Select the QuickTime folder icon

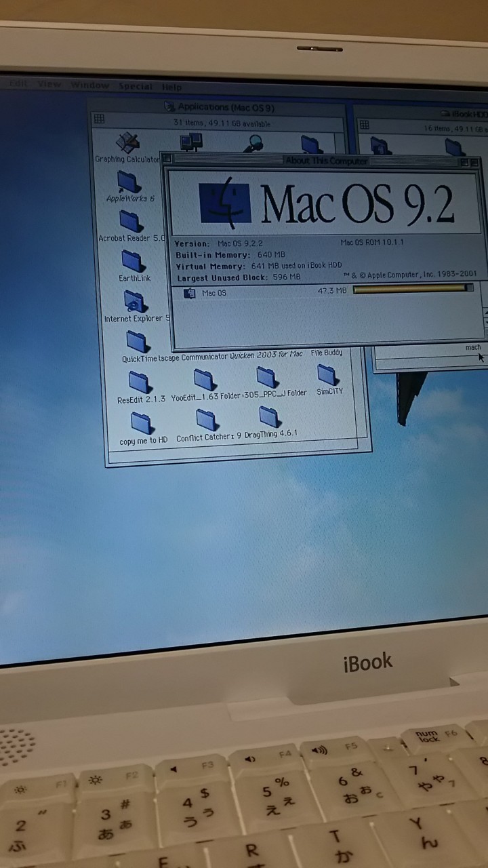(x=138, y=342)
